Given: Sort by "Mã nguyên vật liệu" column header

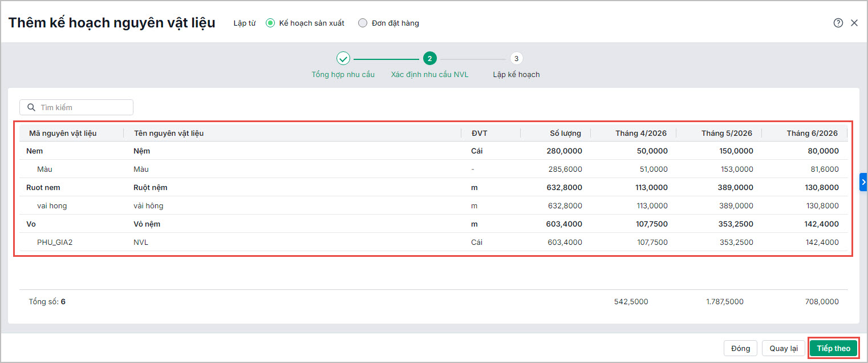Looking at the screenshot, I should [63, 134].
